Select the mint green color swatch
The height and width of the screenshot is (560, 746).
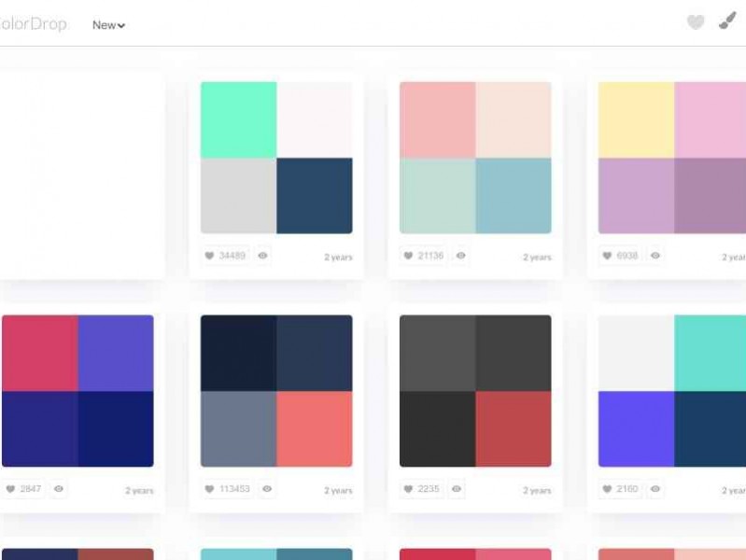pos(238,119)
